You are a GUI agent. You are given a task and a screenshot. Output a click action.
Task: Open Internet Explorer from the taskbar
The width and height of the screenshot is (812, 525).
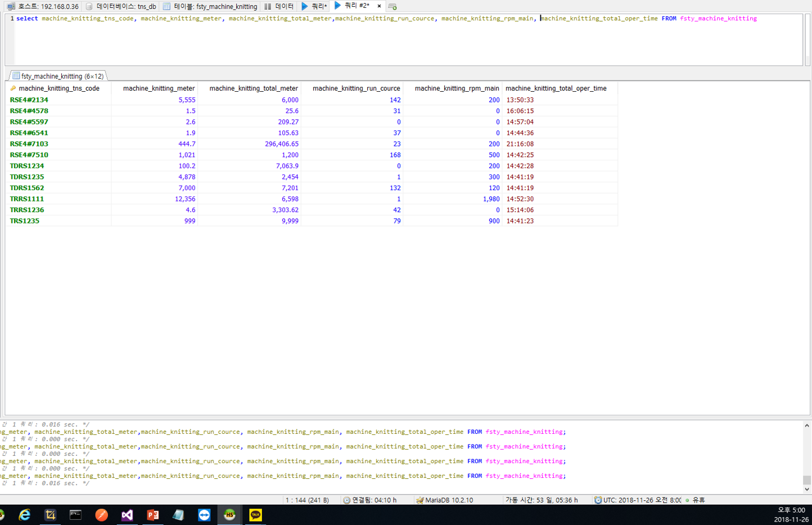point(25,515)
